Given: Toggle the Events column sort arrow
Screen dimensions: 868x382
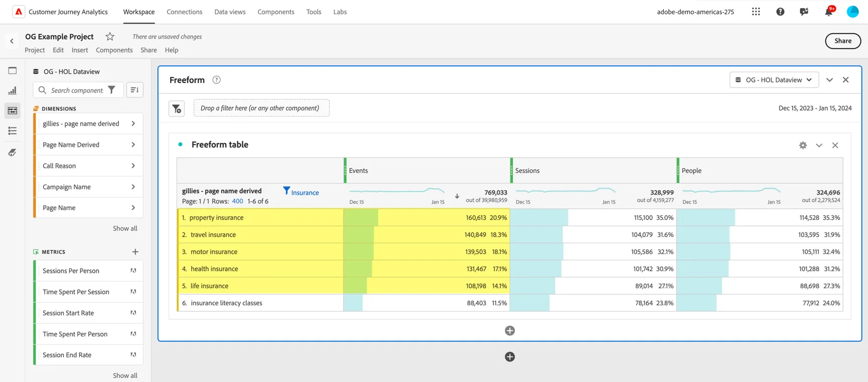Looking at the screenshot, I should click(x=457, y=196).
